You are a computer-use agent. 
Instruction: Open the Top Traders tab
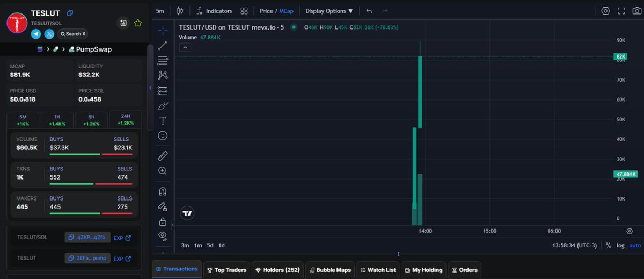coord(226,270)
